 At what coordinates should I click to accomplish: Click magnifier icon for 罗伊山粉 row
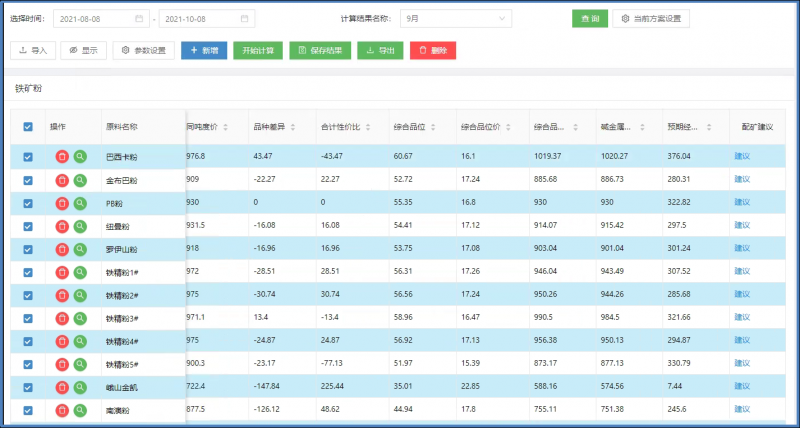click(80, 249)
